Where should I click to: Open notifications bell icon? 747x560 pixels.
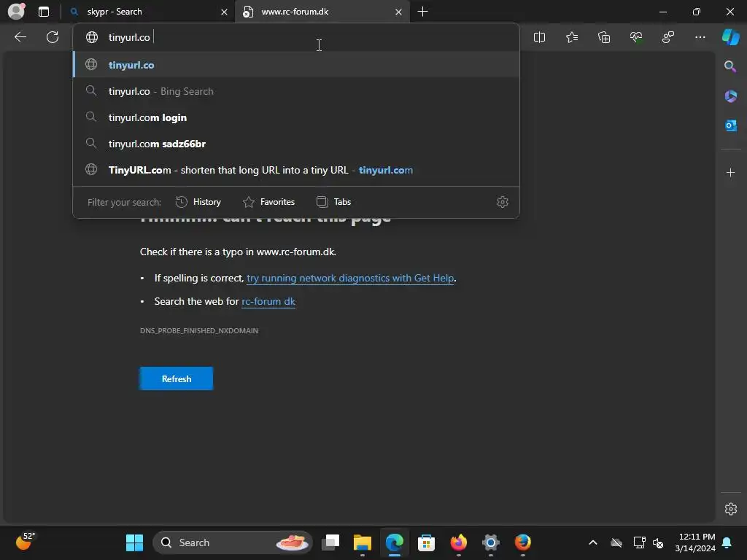tap(727, 542)
